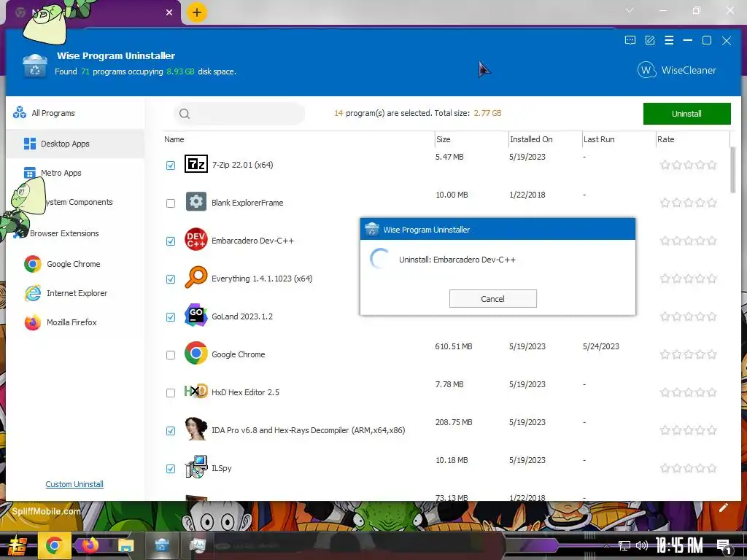Screen dimensions: 747x560
Task: Uncheck the GoLand 2023.1.2 checkbox
Action: (x=171, y=317)
